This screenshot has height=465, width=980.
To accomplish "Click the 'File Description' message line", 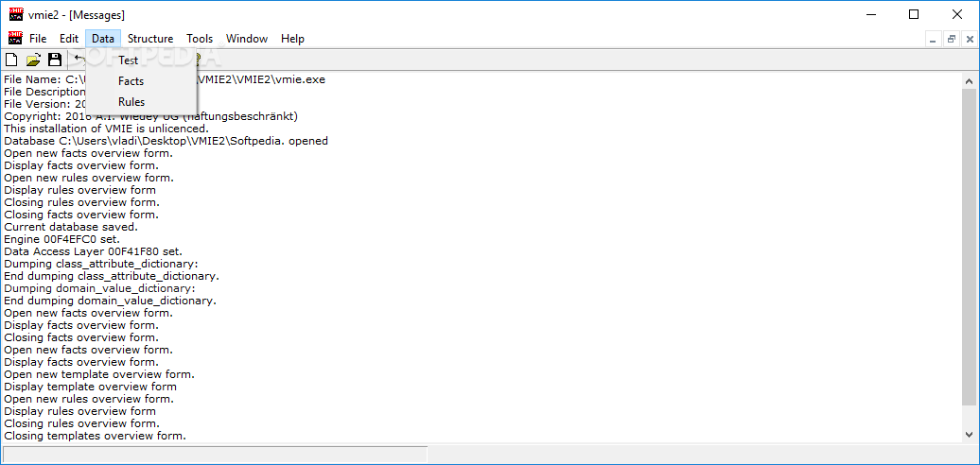I will [45, 92].
